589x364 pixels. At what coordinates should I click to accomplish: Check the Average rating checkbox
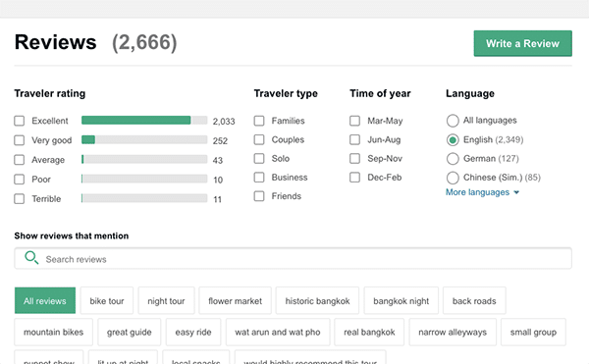[20, 160]
